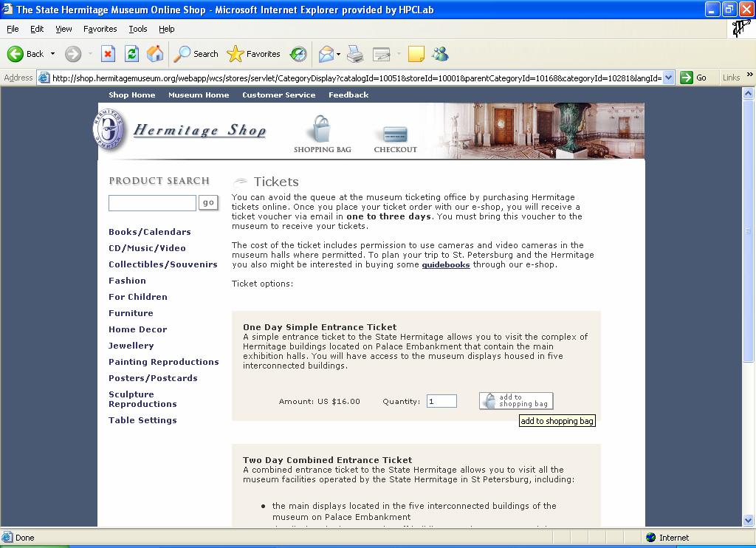The width and height of the screenshot is (756, 548).
Task: Open the Customer Service link
Action: pyautogui.click(x=278, y=95)
